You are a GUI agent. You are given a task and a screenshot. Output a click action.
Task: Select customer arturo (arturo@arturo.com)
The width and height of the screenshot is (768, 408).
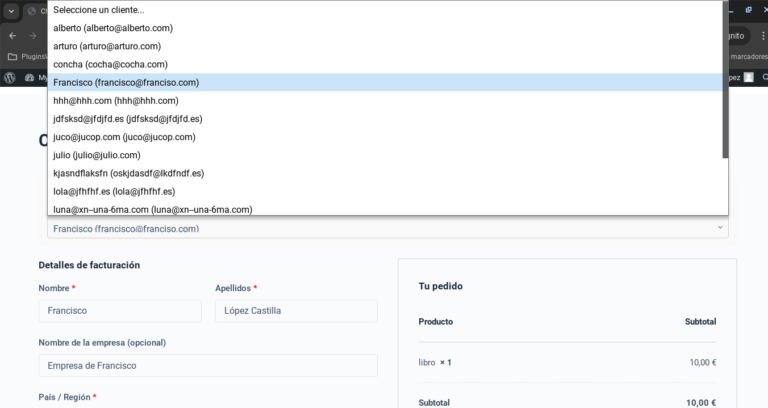click(385, 46)
